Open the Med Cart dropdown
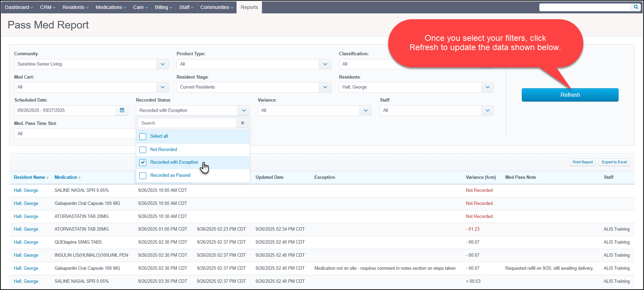 91,87
